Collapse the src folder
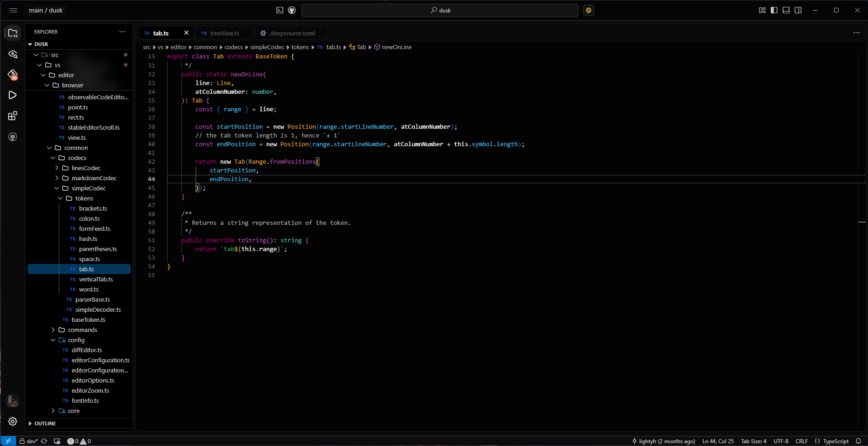 click(79, 55)
